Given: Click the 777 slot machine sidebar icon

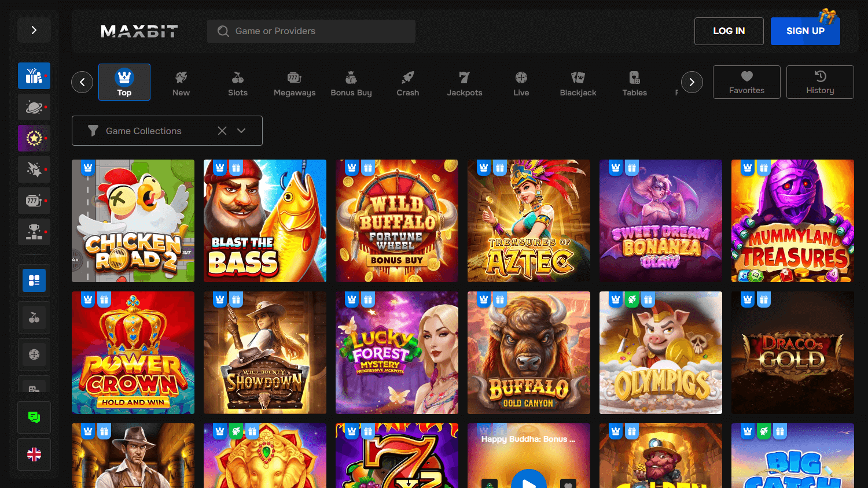Looking at the screenshot, I should 34,201.
